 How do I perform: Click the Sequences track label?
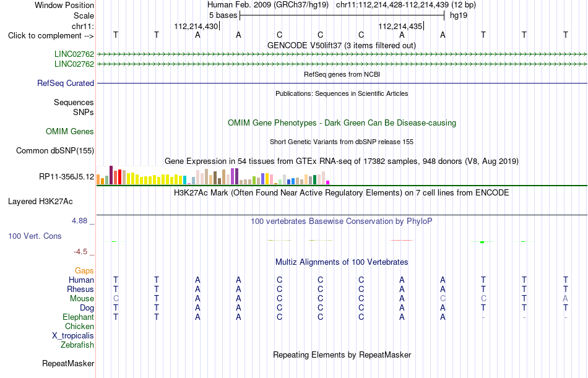74,102
